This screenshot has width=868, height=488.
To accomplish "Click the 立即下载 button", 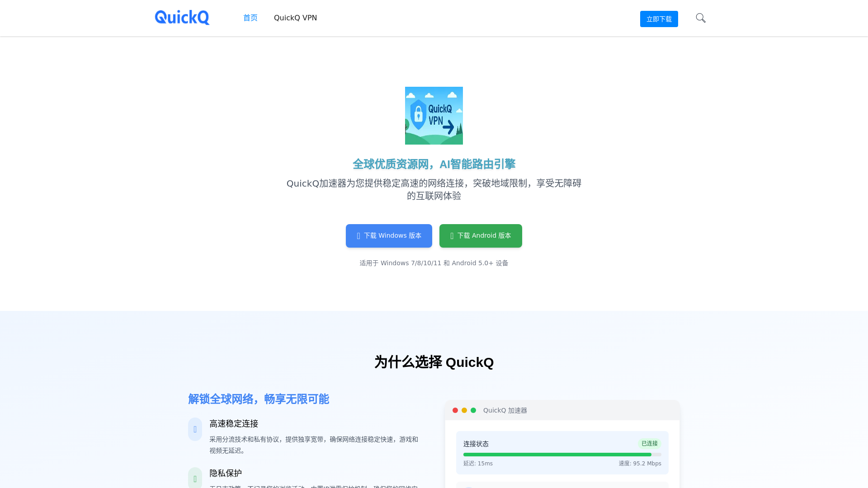I will (659, 19).
